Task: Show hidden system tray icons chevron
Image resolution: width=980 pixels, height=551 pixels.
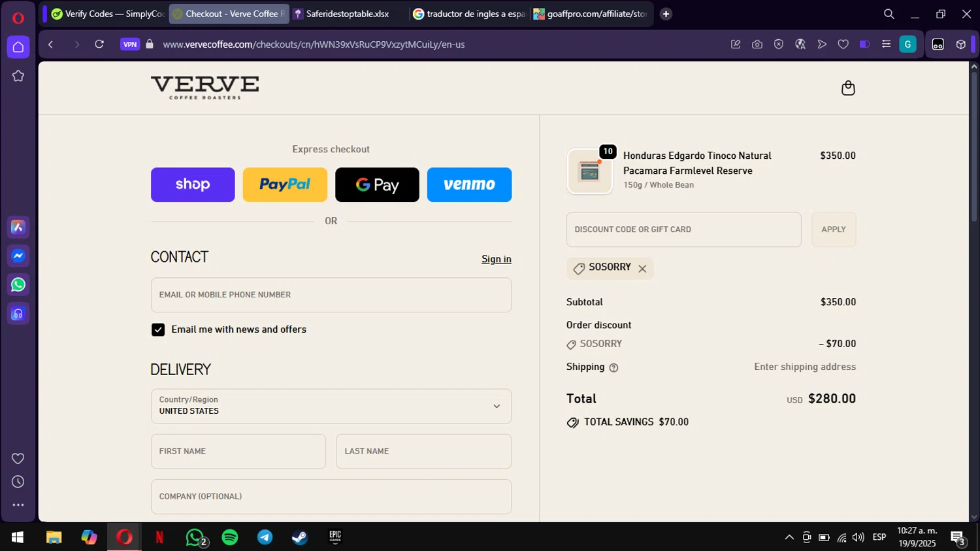Action: [x=789, y=537]
